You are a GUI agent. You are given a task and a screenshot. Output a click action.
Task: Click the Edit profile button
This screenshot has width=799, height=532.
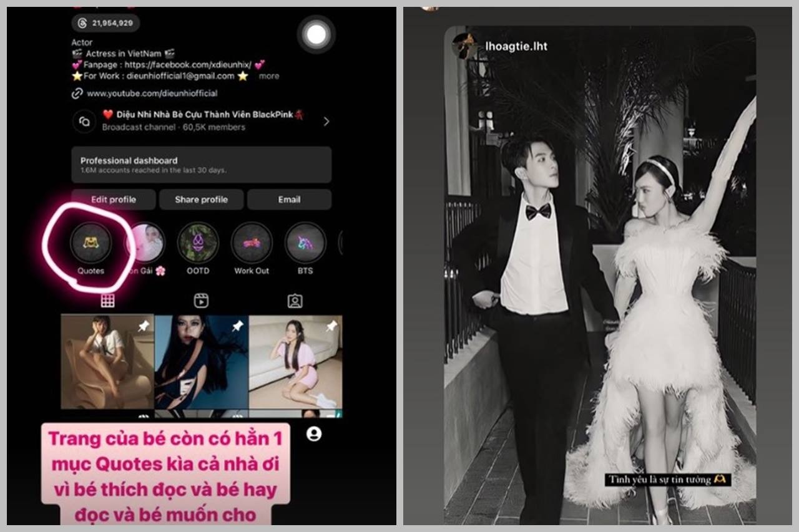(x=113, y=200)
